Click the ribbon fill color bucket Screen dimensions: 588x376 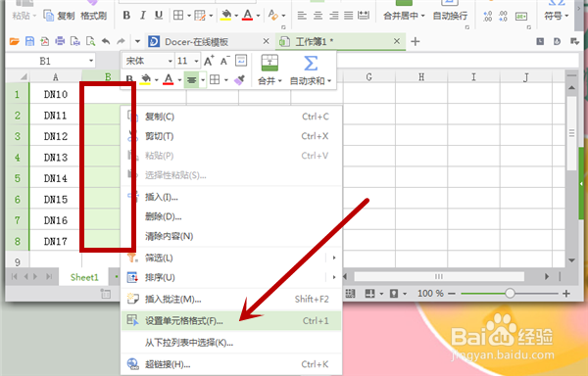point(225,16)
